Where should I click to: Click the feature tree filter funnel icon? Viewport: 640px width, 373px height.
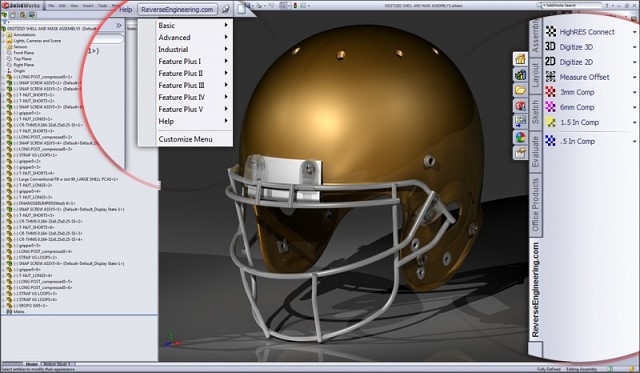pyautogui.click(x=4, y=22)
